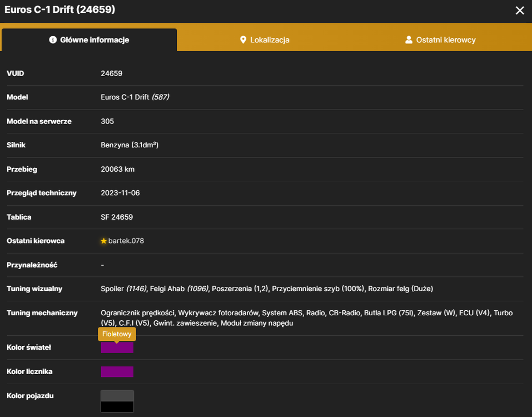Click the Silnik value Benzyna (3.1dm³)
The height and width of the screenshot is (417, 532).
point(130,145)
